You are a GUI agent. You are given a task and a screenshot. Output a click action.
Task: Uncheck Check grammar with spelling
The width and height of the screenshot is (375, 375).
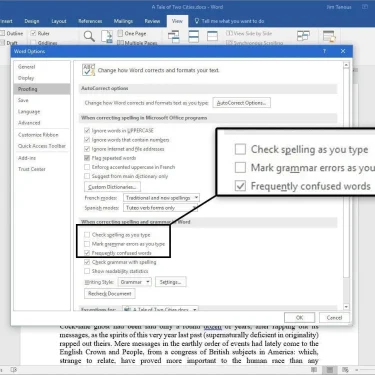click(x=87, y=262)
